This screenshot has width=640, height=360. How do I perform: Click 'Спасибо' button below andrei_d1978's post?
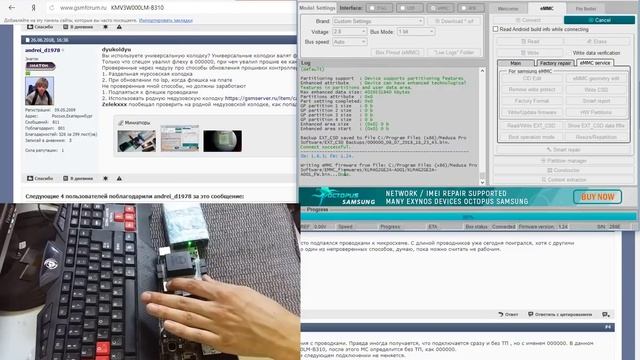[x=40, y=178]
